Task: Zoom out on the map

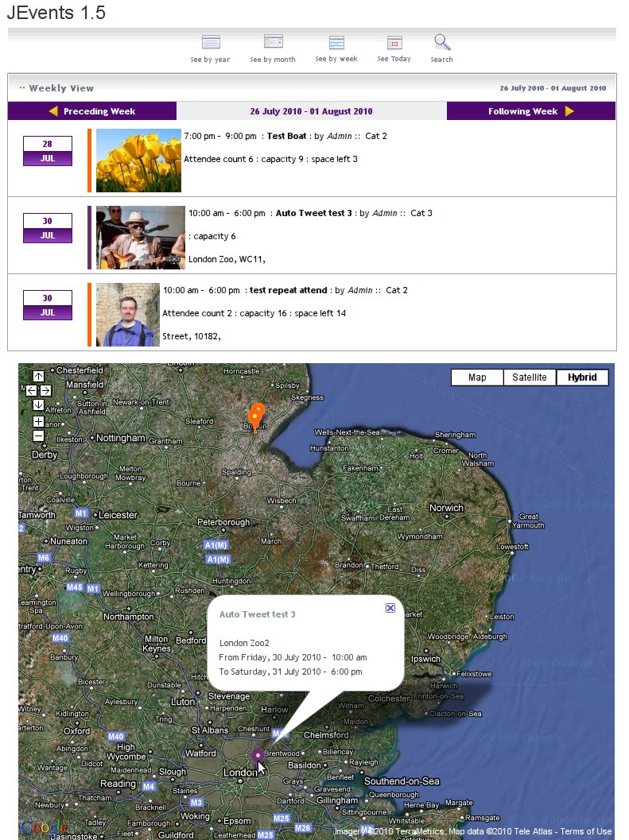Action: (x=39, y=436)
